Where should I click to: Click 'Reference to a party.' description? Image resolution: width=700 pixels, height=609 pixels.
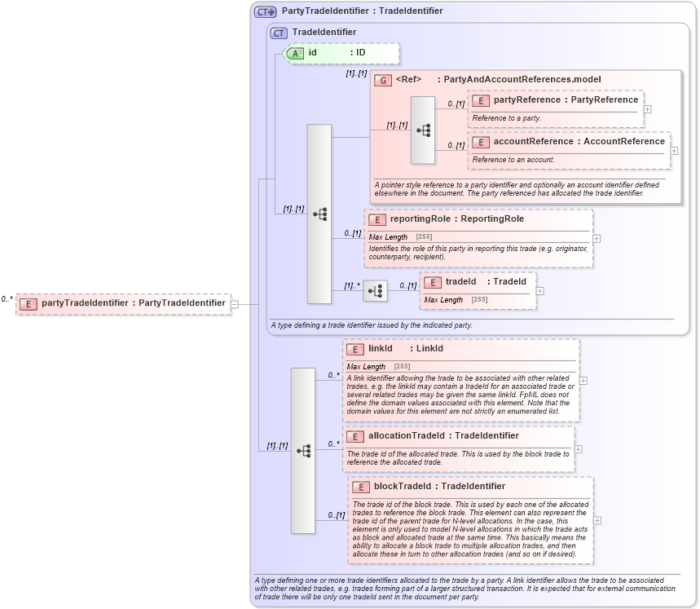point(506,118)
